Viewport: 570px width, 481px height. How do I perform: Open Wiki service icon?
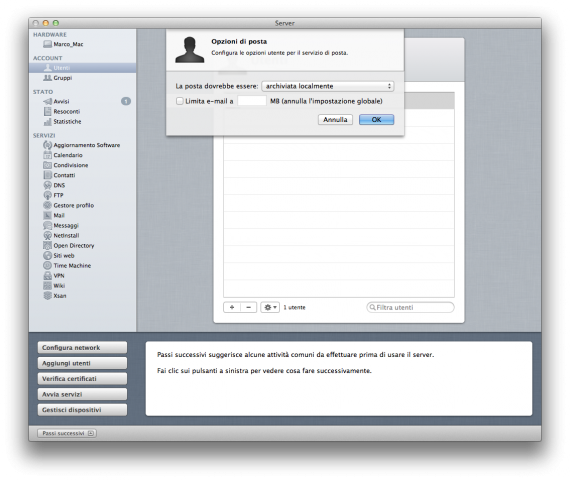[47, 286]
